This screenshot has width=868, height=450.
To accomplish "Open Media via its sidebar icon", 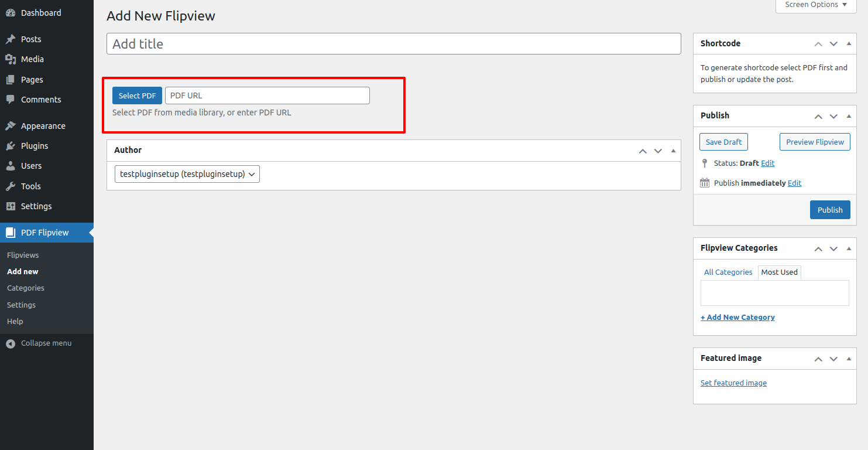I will click(x=11, y=59).
